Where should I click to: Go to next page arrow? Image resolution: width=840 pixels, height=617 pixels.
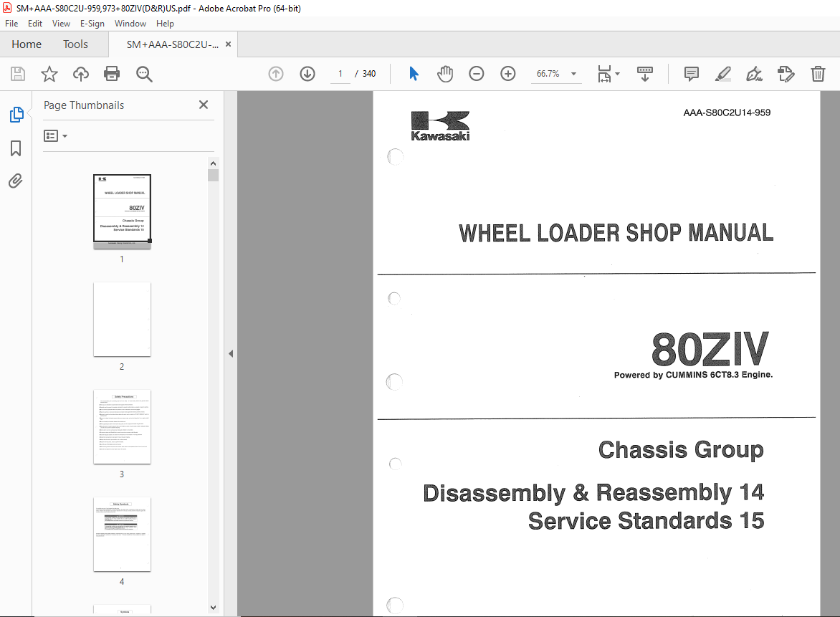(307, 74)
